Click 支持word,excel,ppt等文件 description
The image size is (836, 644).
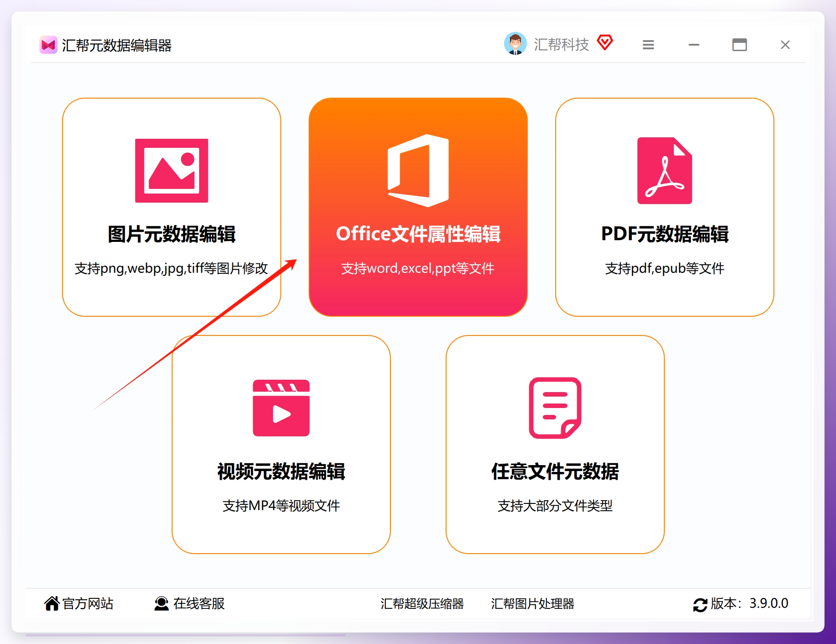point(418,268)
